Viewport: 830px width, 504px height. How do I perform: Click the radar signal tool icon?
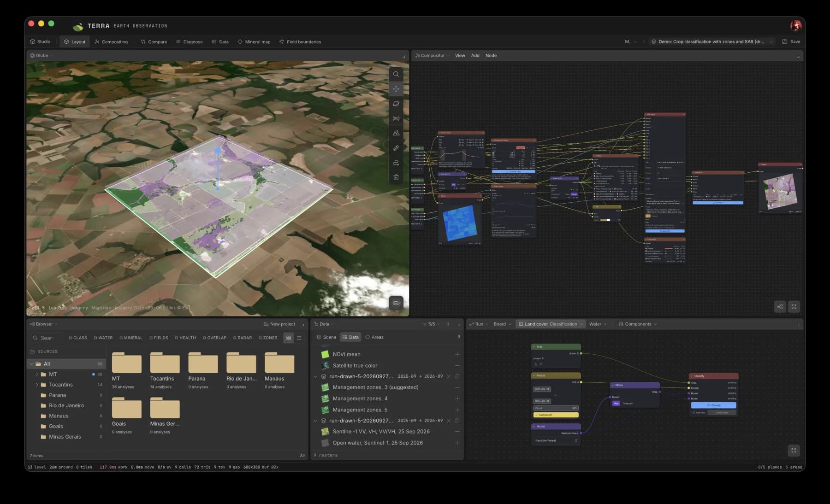[396, 118]
